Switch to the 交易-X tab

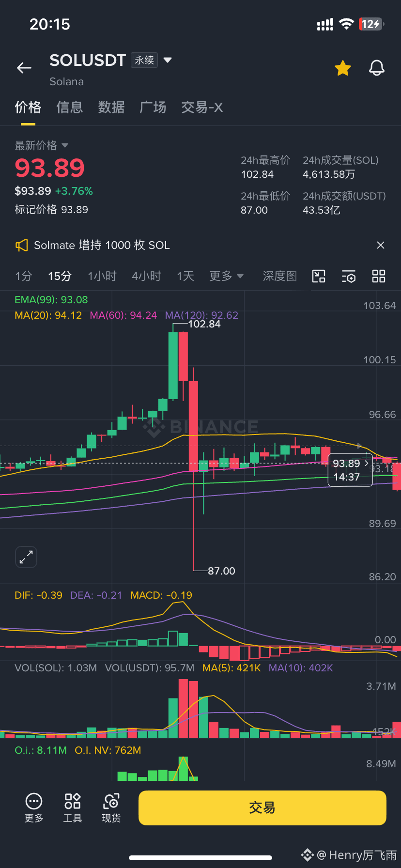(x=202, y=107)
